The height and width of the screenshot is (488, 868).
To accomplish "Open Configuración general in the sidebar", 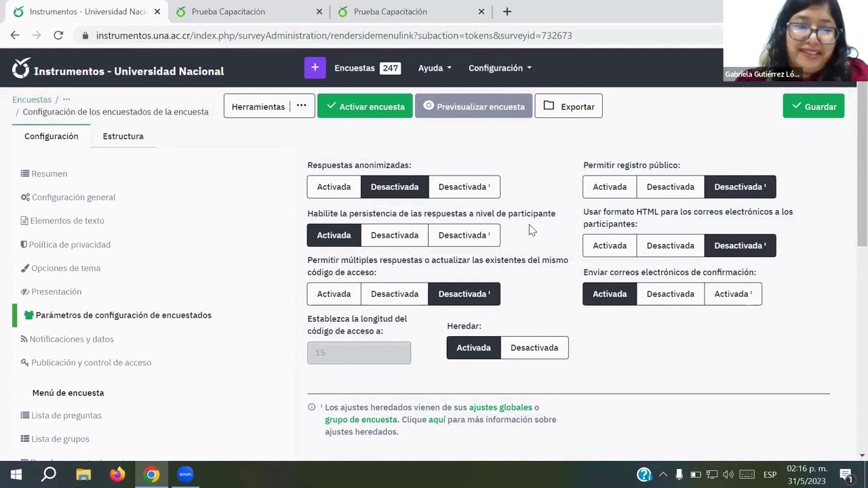I will (x=73, y=197).
